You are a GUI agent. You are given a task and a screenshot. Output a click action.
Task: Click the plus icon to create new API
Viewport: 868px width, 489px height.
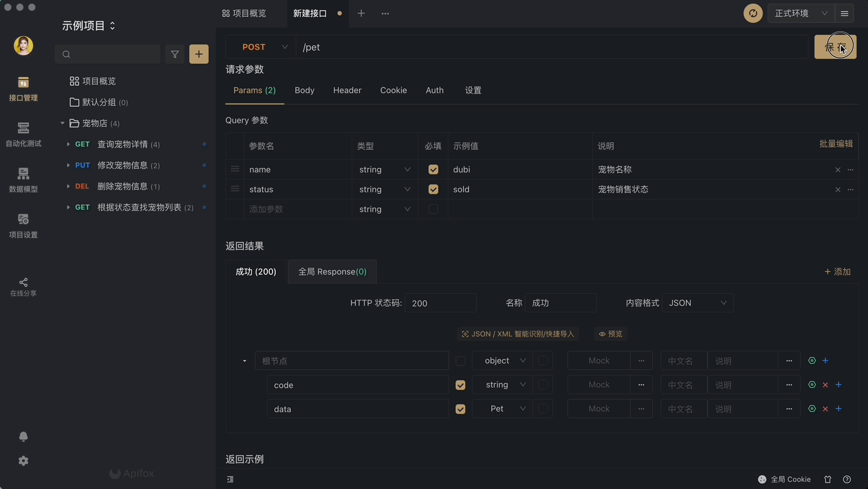coord(198,54)
